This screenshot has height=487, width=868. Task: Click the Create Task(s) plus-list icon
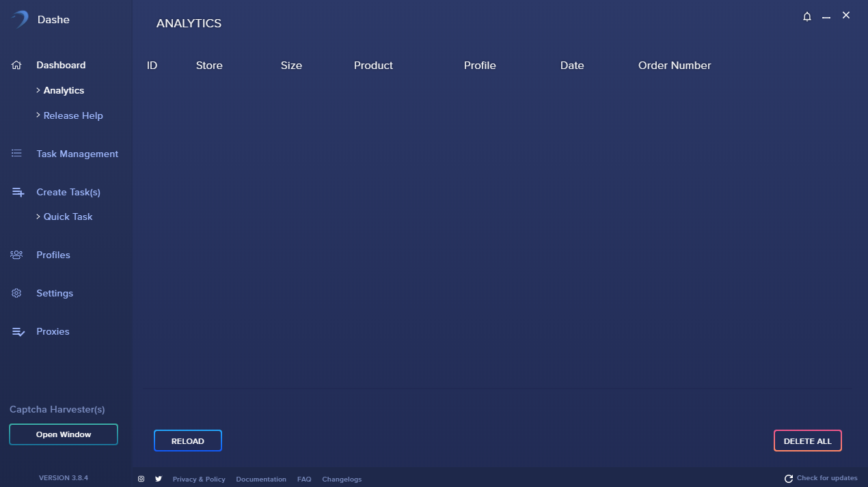click(x=18, y=193)
